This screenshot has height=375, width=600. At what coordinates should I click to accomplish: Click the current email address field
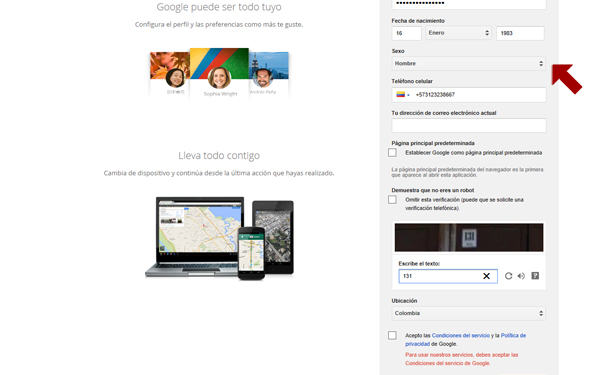(x=469, y=126)
